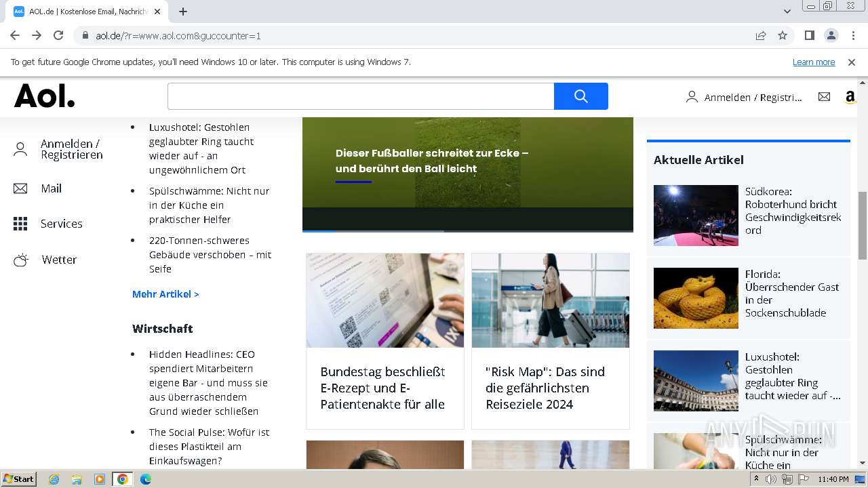Viewport: 868px width, 488px height.
Task: Click the sidebar Mail envelope icon
Action: 20,188
